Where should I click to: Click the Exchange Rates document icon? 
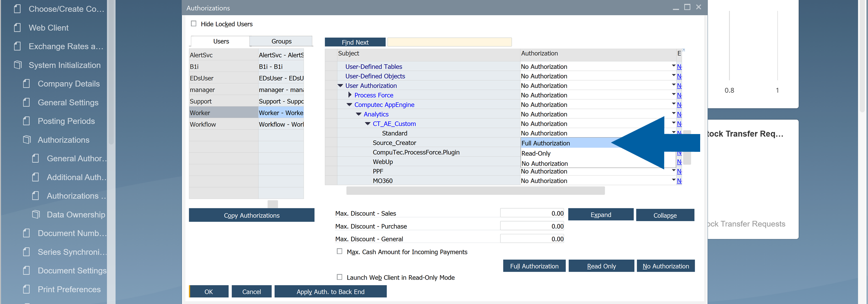[x=17, y=46]
